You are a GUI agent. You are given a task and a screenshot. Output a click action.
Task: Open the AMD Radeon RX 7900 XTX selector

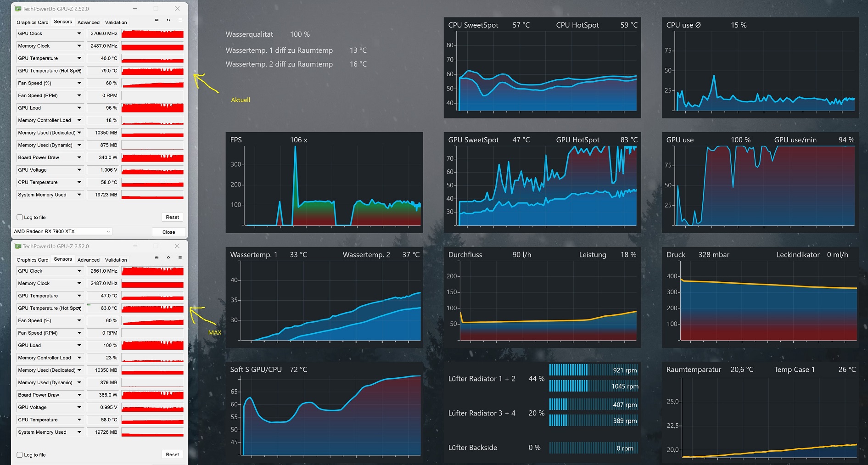coord(62,231)
